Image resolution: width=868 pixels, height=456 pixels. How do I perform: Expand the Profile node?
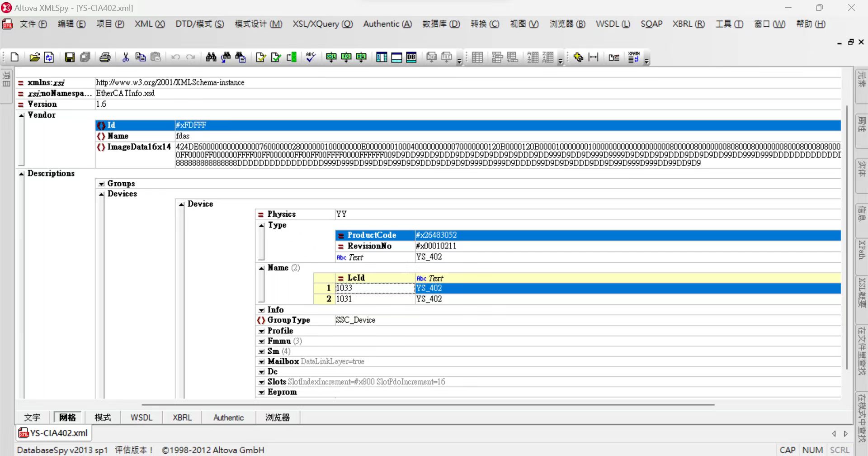point(261,331)
